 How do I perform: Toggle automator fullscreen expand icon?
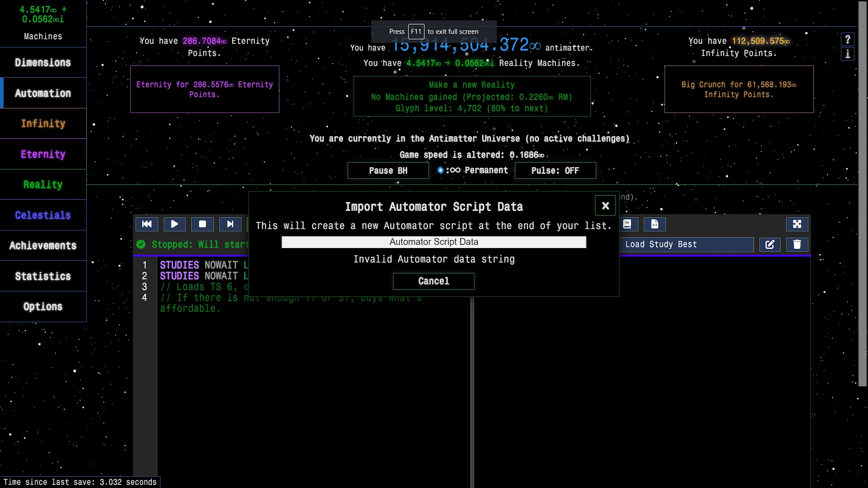coord(797,224)
